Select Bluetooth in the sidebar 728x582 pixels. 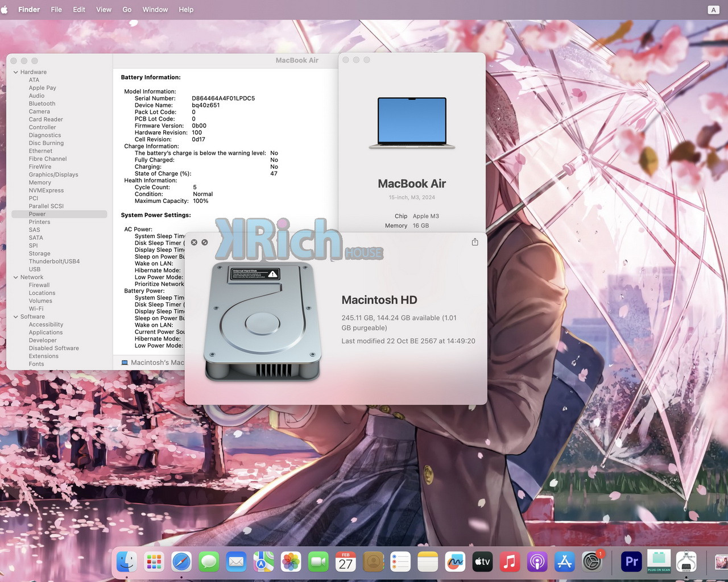click(x=42, y=103)
